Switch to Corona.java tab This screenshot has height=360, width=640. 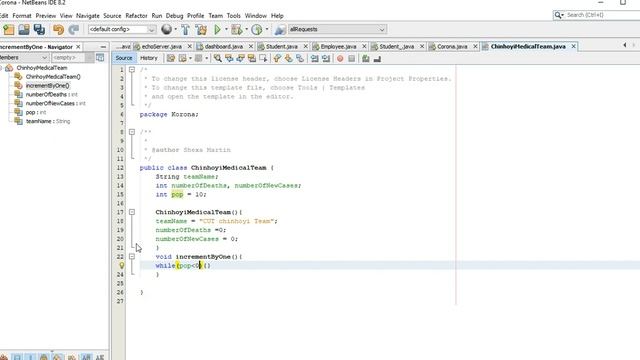click(452, 47)
